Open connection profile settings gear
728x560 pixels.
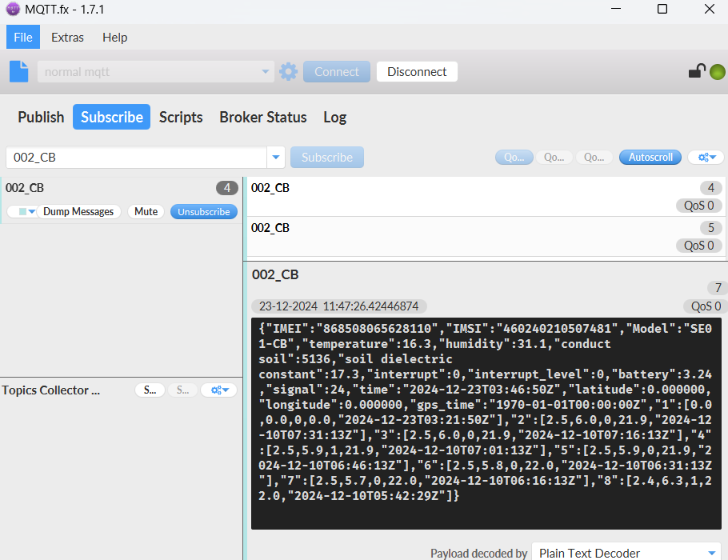pos(288,72)
